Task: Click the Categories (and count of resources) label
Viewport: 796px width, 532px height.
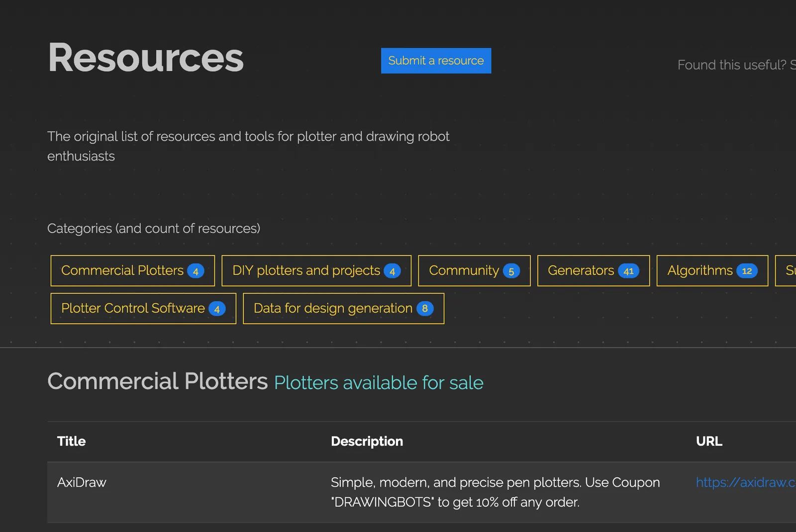Action: pyautogui.click(x=154, y=228)
